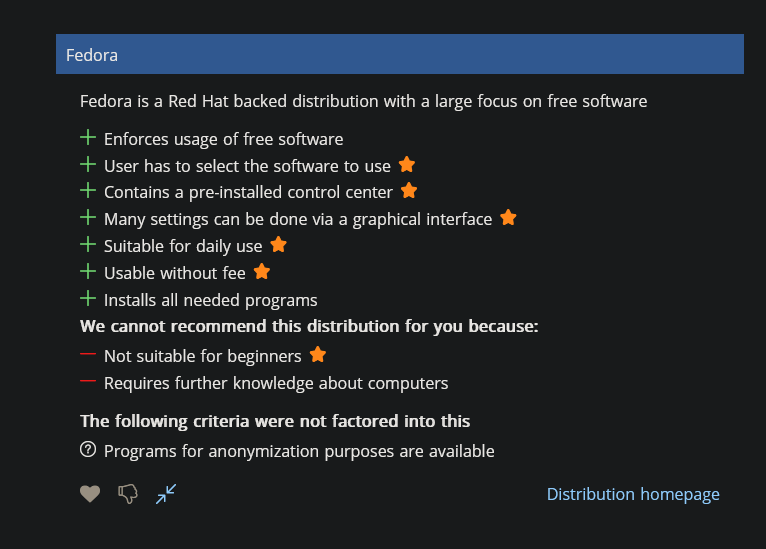The height and width of the screenshot is (549, 766).
Task: Click red minus beside 'Not suitable for beginners'
Action: 88,355
